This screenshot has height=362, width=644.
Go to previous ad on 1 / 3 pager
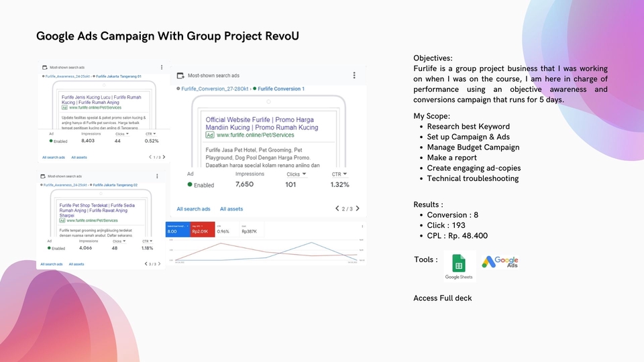[x=150, y=157]
